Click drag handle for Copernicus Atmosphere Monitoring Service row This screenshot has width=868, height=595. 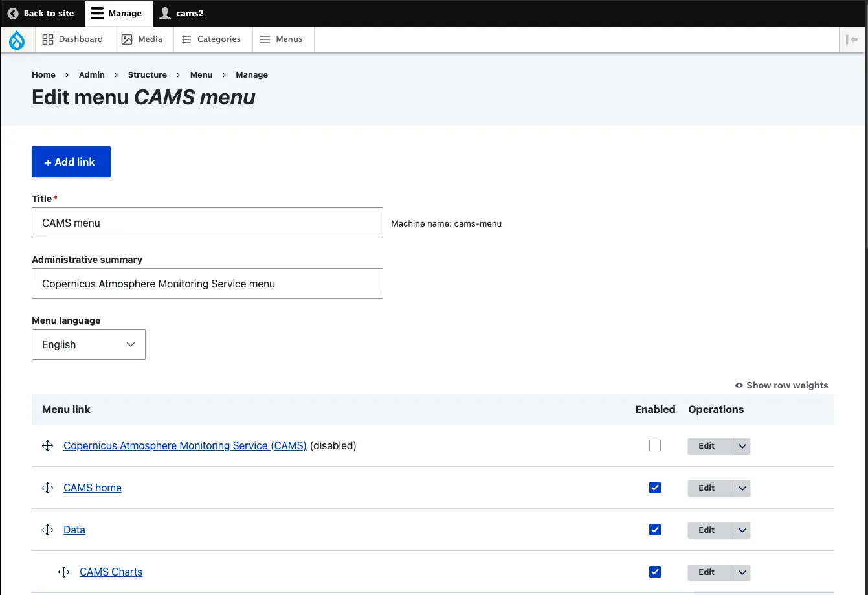point(47,446)
